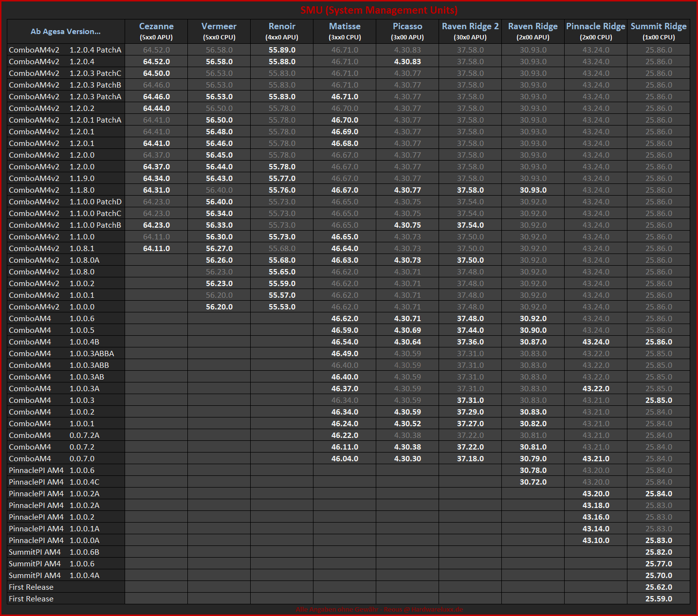The image size is (698, 616).
Task: Click the Raven Ridge 2 value 37.18.0
Action: coord(470,458)
